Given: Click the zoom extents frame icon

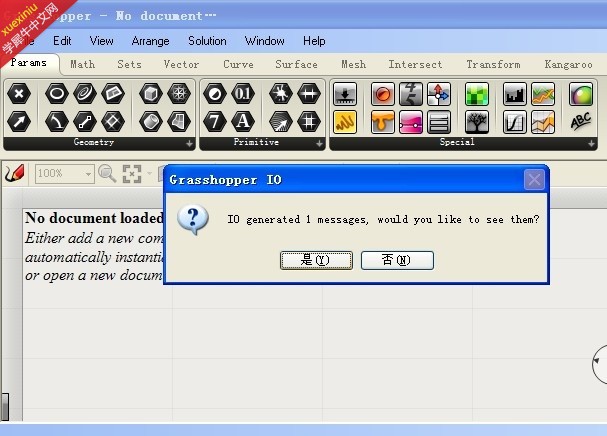Looking at the screenshot, I should coord(132,173).
